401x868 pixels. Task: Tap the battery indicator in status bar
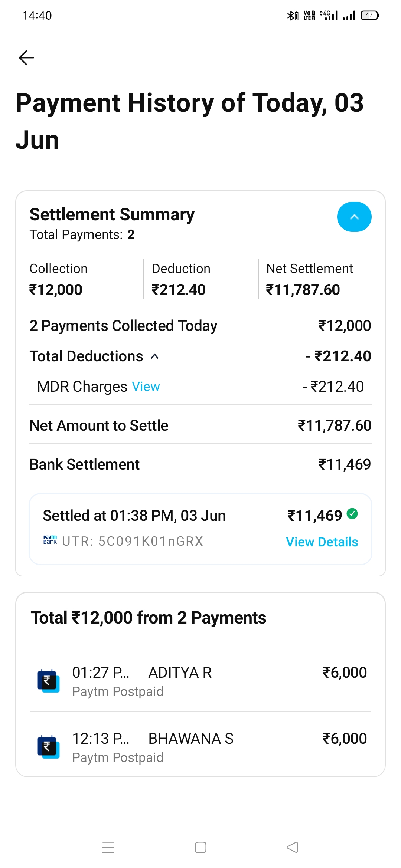pos(370,16)
